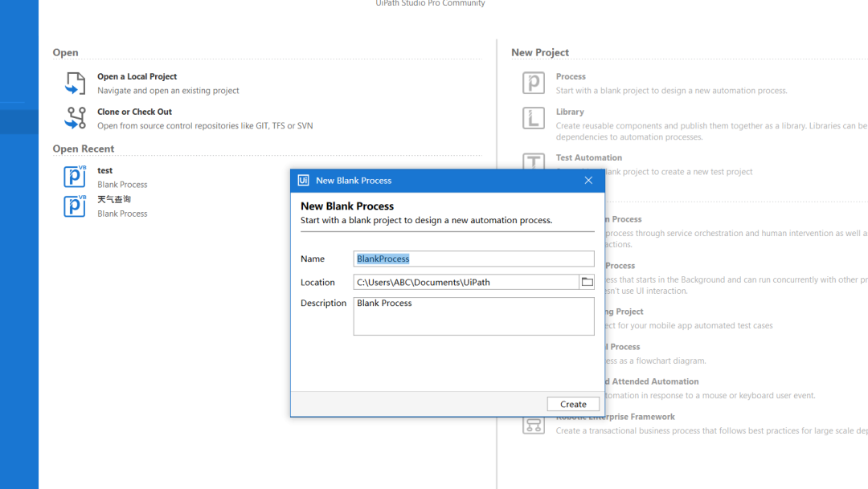
Task: Click the 'New Blank Process' dialog title bar text
Action: 354,181
